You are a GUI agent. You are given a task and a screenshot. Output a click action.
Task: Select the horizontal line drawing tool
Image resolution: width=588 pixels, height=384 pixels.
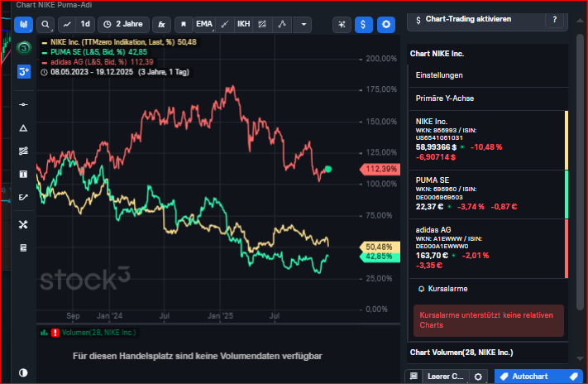pos(23,104)
